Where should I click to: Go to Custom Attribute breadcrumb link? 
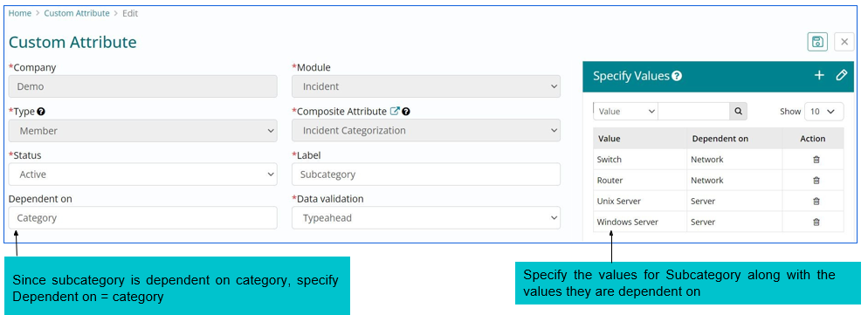(x=77, y=13)
